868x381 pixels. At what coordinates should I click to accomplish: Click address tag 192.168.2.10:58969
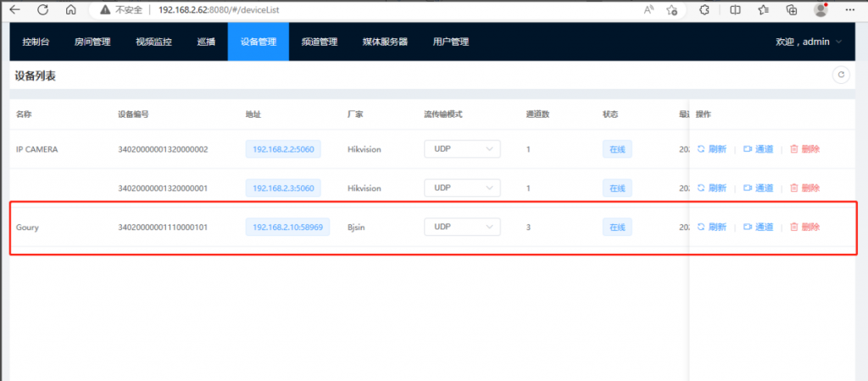287,227
